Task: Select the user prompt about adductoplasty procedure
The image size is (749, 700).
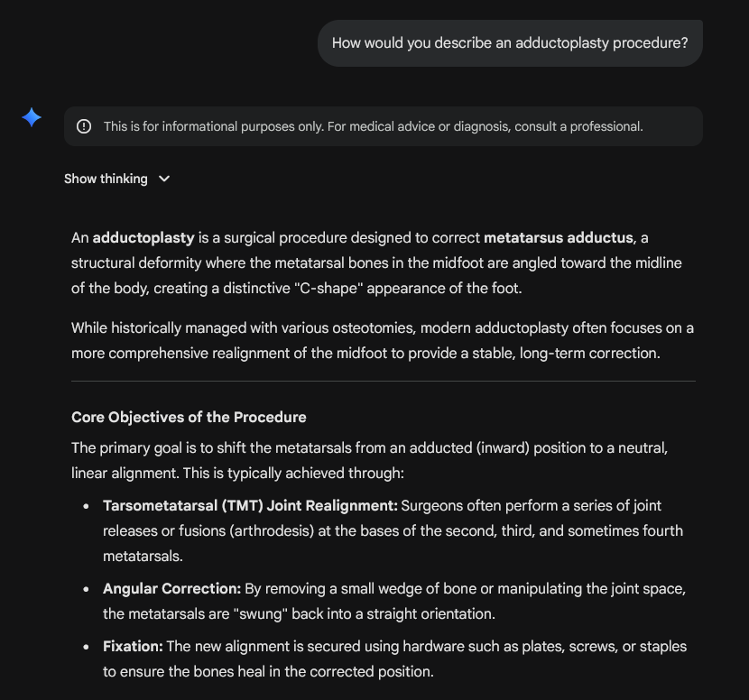Action: click(x=510, y=43)
